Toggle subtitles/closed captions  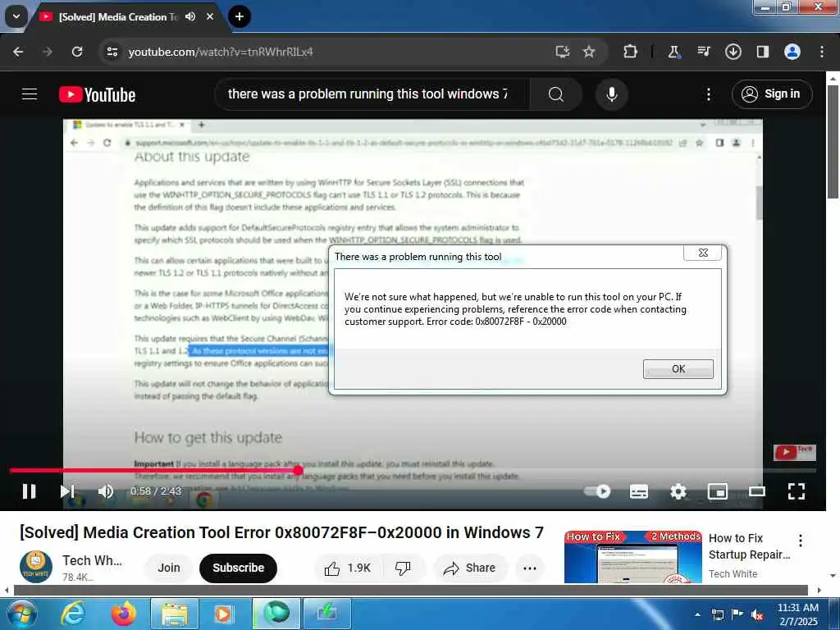(638, 491)
